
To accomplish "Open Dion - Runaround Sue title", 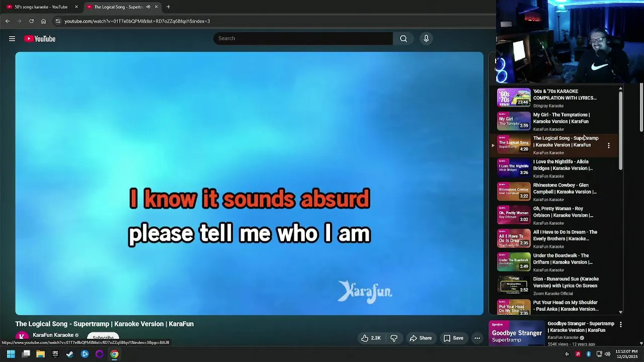I will [x=566, y=282].
